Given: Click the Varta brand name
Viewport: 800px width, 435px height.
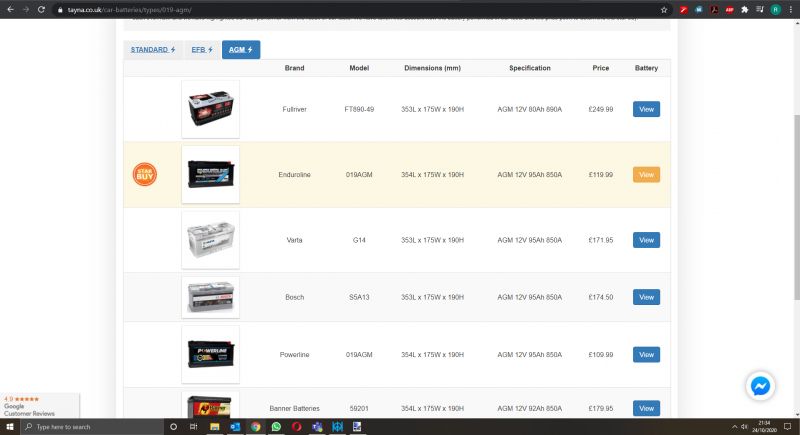Looking at the screenshot, I should [x=294, y=240].
